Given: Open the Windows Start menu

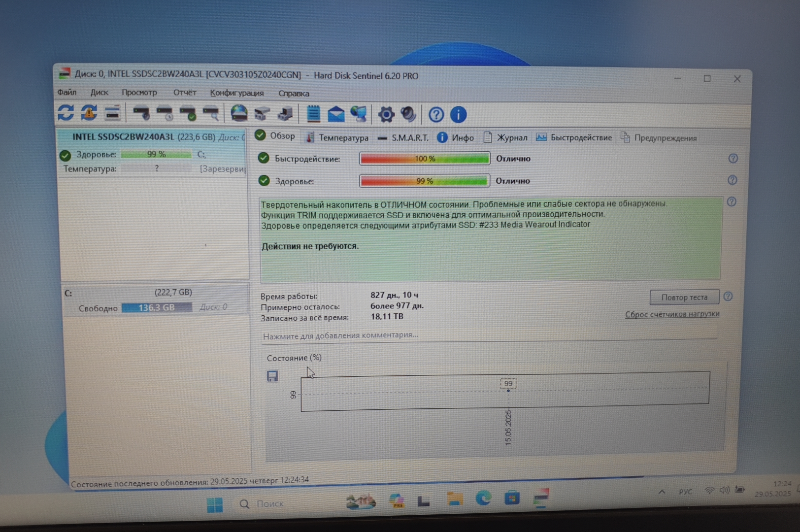Looking at the screenshot, I should click(215, 505).
